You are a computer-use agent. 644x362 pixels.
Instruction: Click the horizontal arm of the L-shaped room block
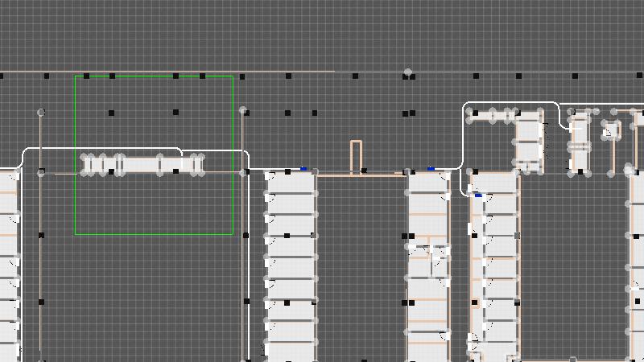pyautogui.click(x=493, y=116)
